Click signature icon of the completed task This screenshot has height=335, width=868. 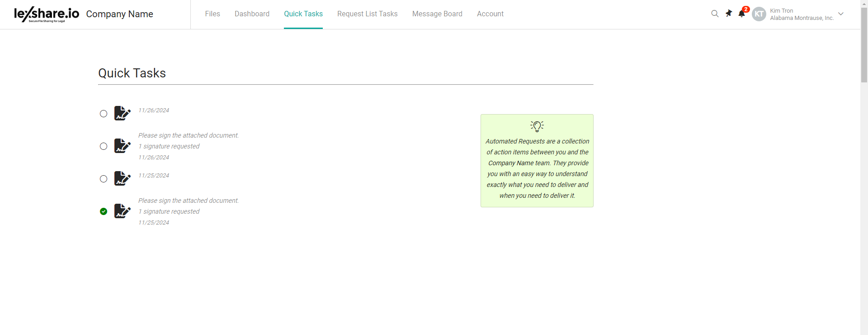122,211
